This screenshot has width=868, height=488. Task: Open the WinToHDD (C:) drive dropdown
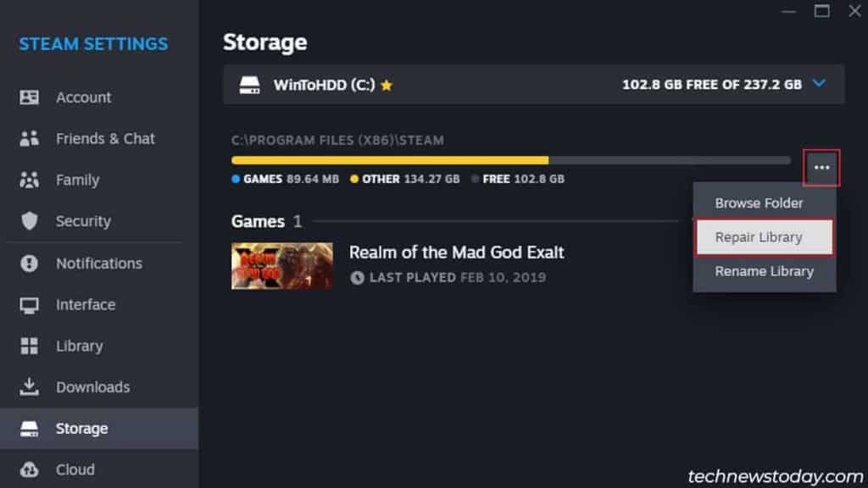click(x=534, y=85)
